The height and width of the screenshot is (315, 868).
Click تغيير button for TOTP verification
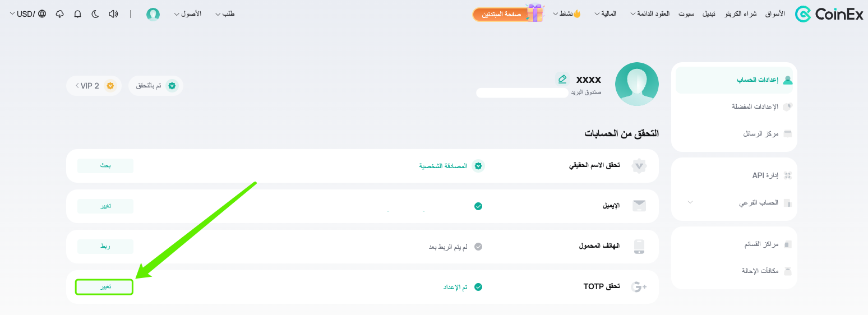point(105,287)
